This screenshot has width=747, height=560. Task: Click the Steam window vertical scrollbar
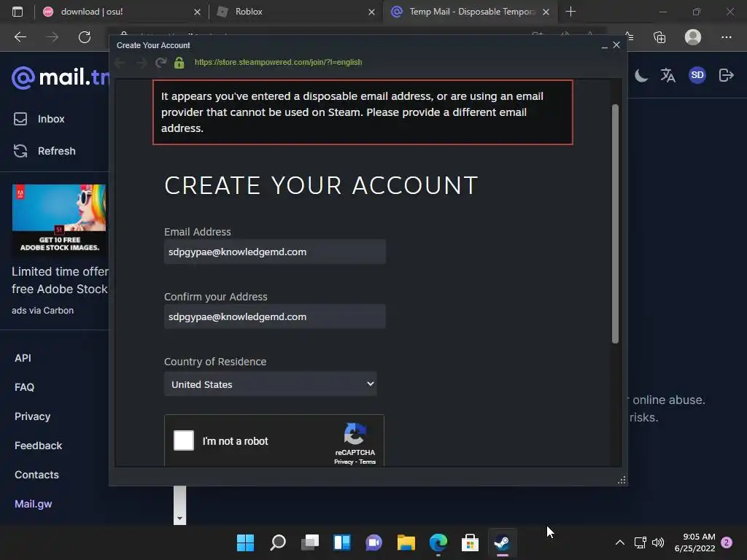click(615, 224)
